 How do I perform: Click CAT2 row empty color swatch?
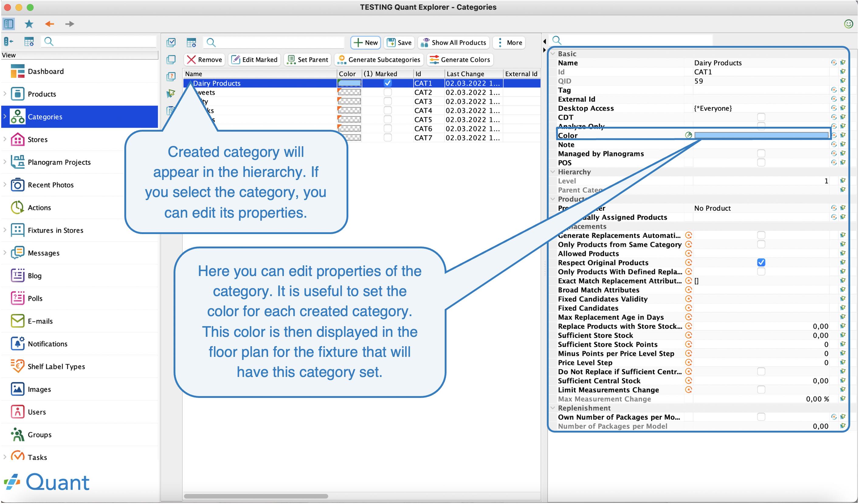pos(349,92)
